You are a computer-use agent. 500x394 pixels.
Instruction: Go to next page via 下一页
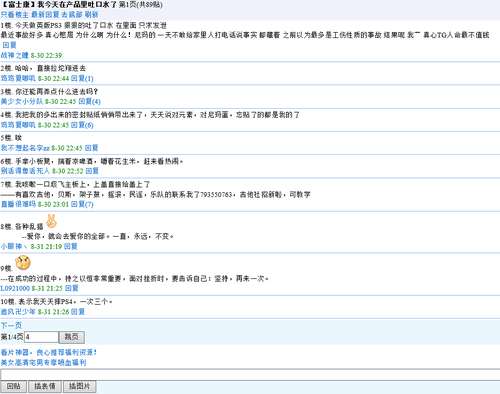coord(11,325)
